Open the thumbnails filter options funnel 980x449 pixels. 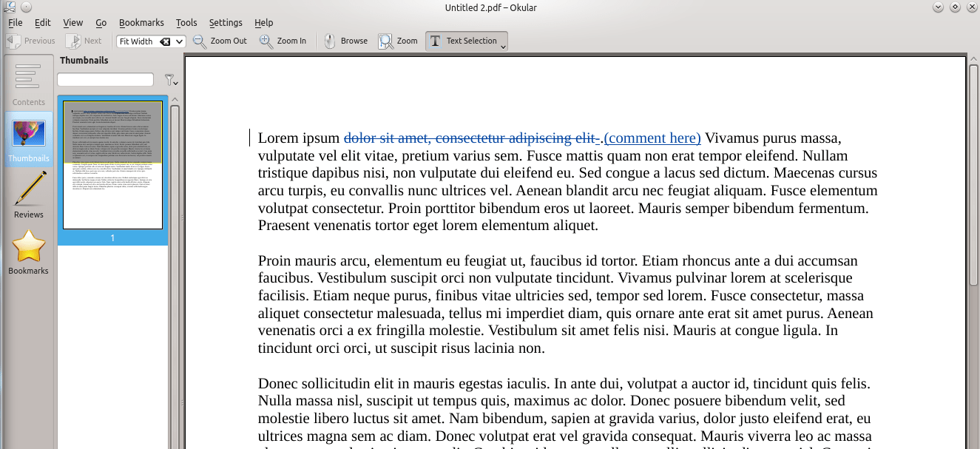click(171, 80)
